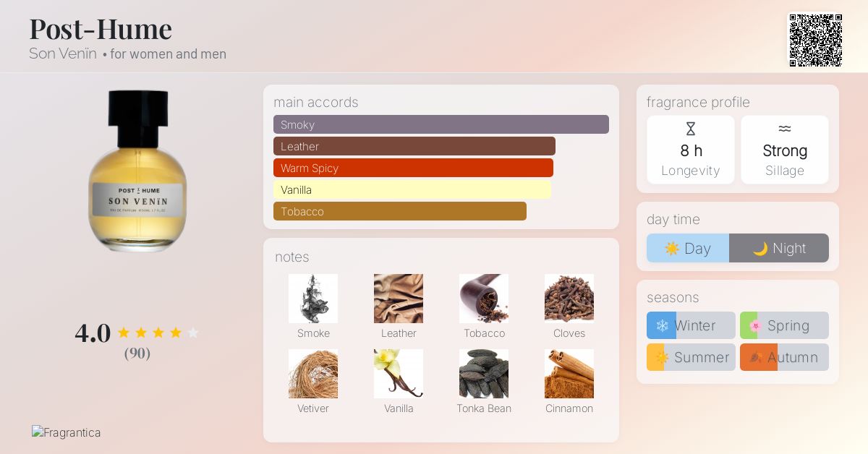Toggle the Winter season indicator

point(691,325)
